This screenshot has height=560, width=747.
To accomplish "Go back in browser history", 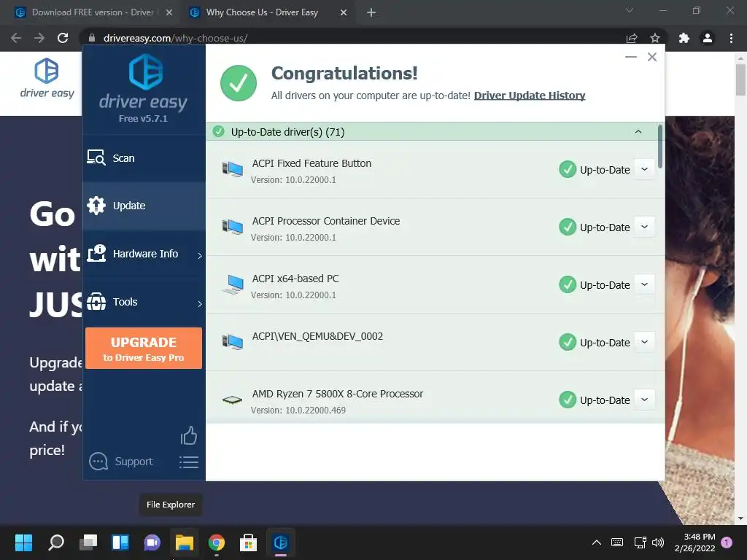I will tap(16, 38).
